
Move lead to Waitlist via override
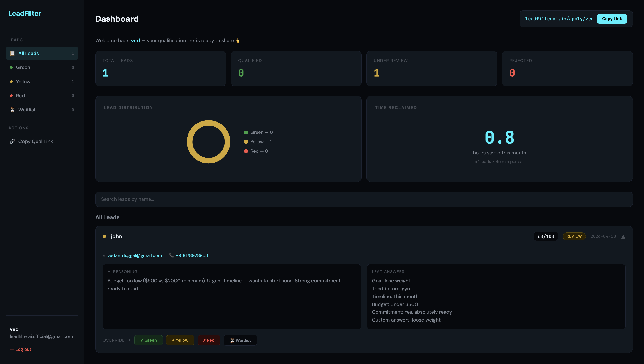click(x=240, y=340)
